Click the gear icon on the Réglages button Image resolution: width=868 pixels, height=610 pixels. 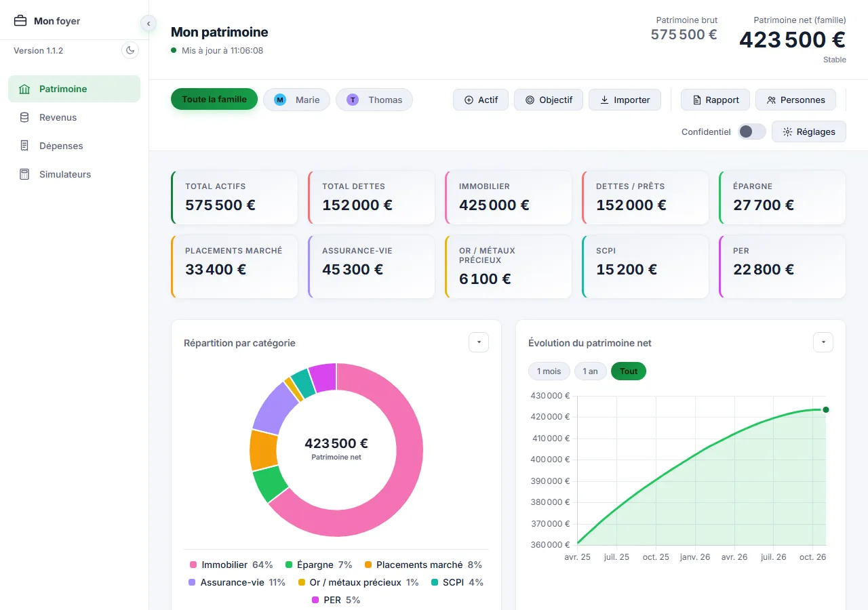pos(787,132)
